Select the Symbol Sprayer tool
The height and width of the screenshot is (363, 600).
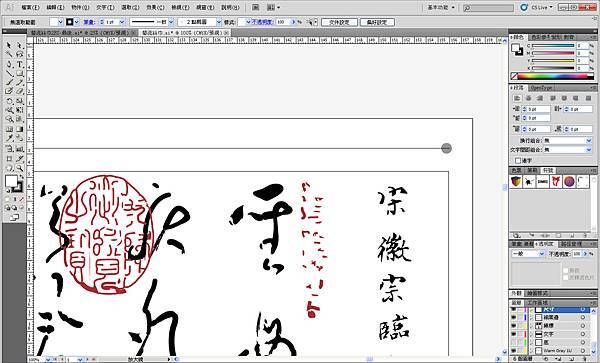[x=9, y=149]
